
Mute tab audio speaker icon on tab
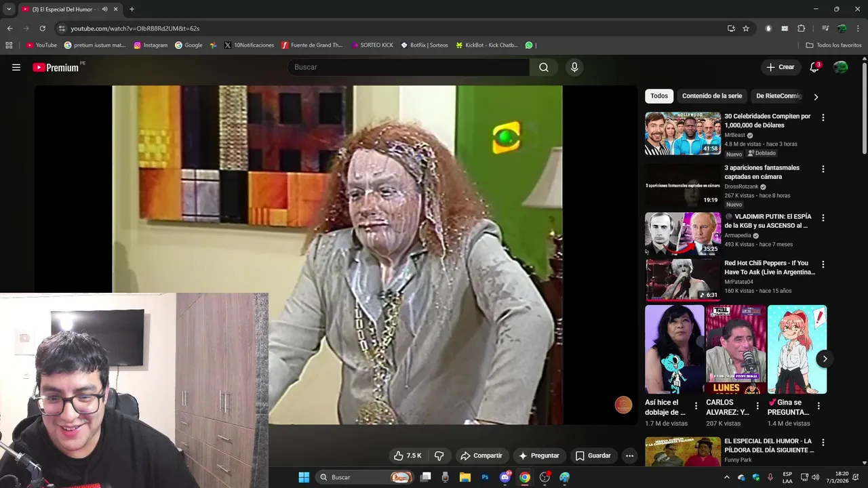tap(104, 9)
